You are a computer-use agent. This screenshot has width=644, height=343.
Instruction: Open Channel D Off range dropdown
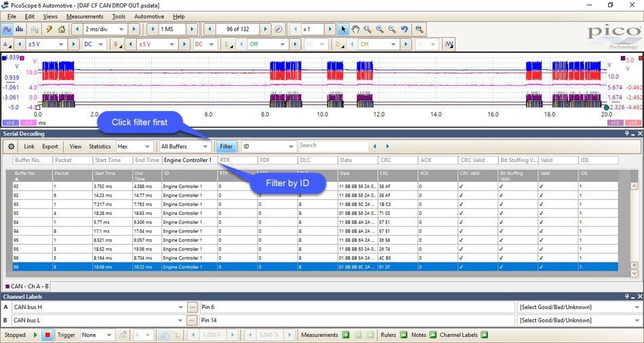(393, 44)
